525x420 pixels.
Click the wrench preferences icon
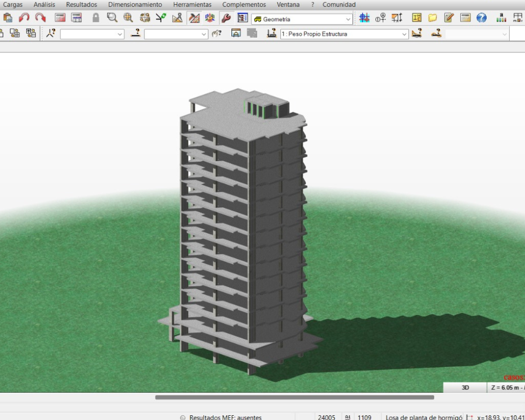(226, 18)
